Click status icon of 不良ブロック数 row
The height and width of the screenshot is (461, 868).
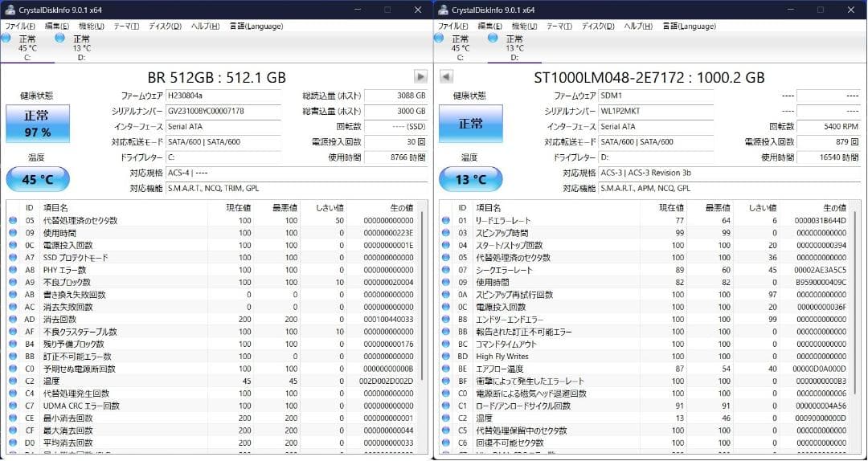tap(13, 282)
